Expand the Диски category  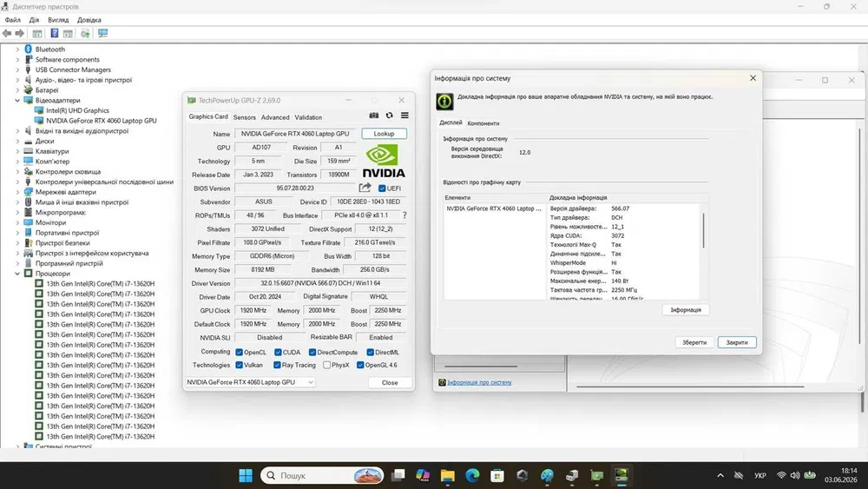[x=17, y=142]
